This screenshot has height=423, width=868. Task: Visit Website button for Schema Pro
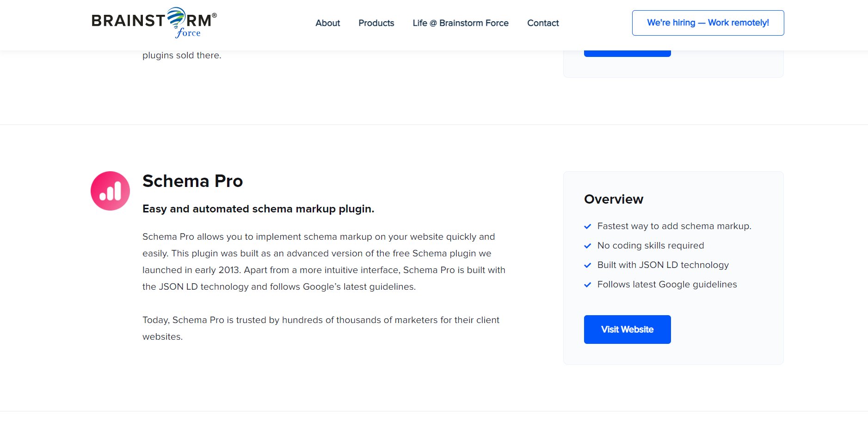tap(627, 330)
